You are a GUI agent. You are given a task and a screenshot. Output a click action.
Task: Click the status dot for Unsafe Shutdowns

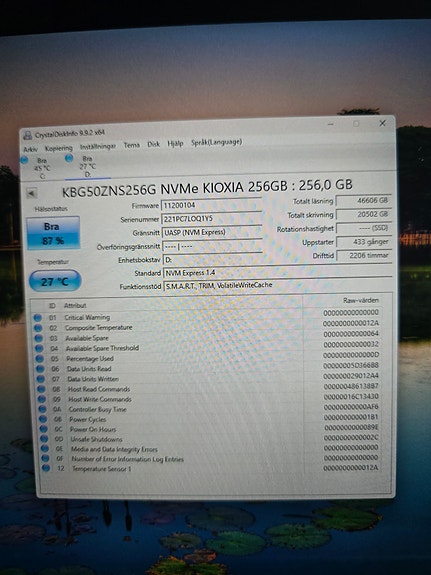tap(44, 439)
